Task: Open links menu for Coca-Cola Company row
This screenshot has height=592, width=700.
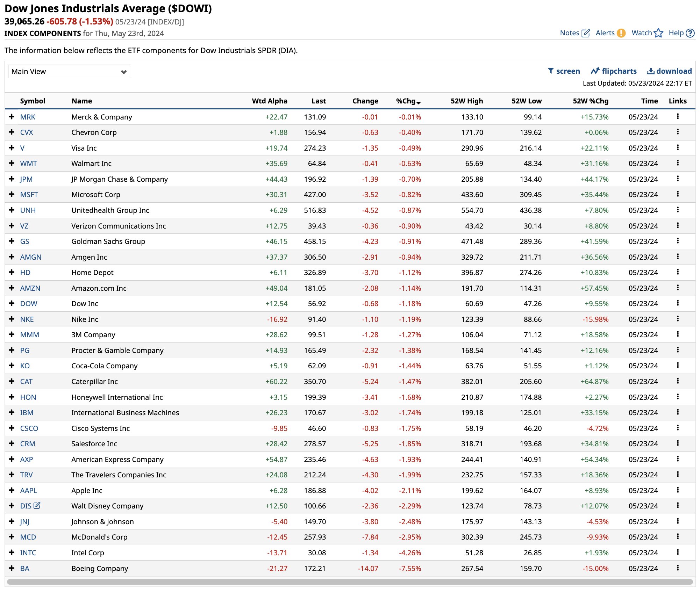Action: 678,365
